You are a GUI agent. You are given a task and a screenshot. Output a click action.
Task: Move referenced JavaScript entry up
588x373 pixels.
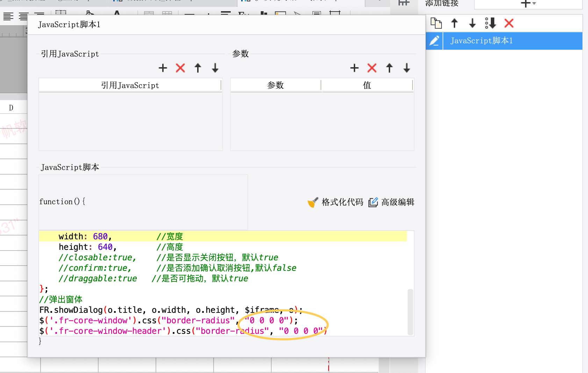coord(198,68)
